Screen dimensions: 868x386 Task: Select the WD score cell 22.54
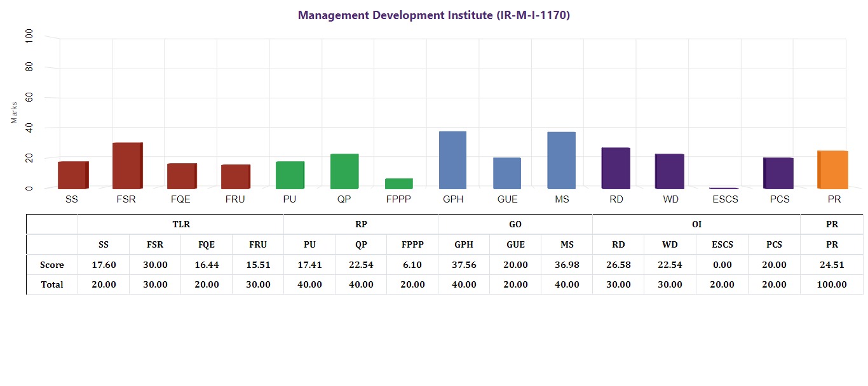(x=670, y=265)
